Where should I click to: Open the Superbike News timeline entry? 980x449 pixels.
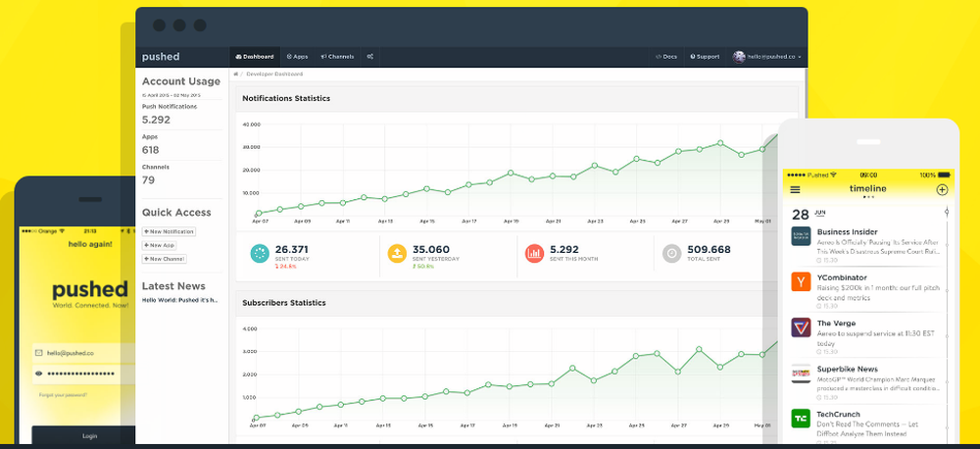(x=865, y=382)
